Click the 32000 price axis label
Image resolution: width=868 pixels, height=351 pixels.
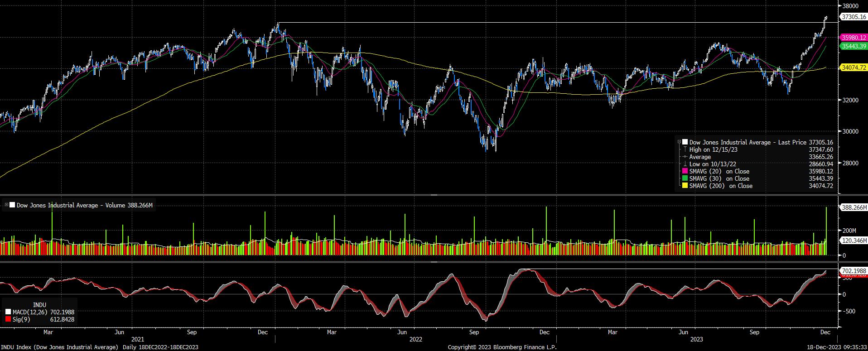point(851,100)
